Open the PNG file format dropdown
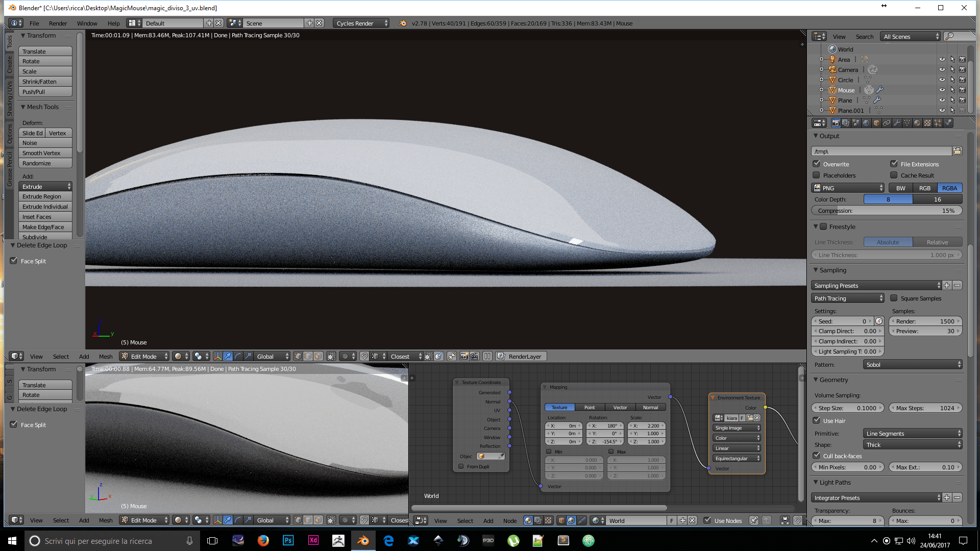980x551 pixels. 847,188
